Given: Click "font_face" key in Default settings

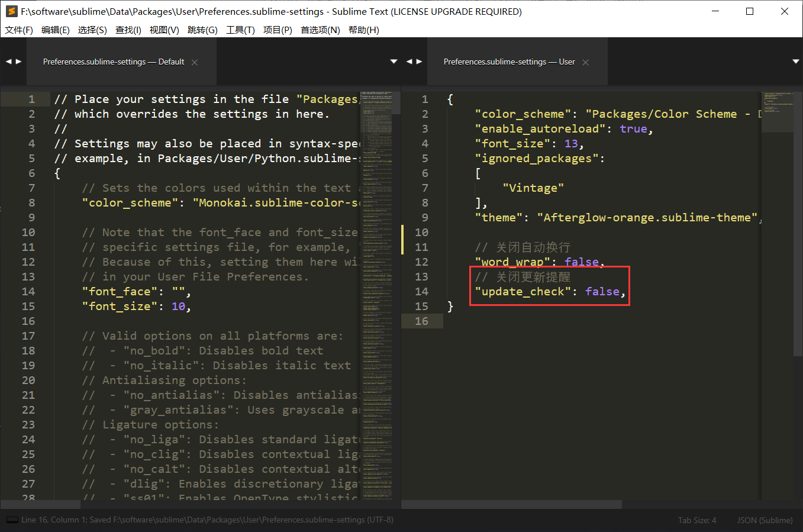Looking at the screenshot, I should 123,292.
